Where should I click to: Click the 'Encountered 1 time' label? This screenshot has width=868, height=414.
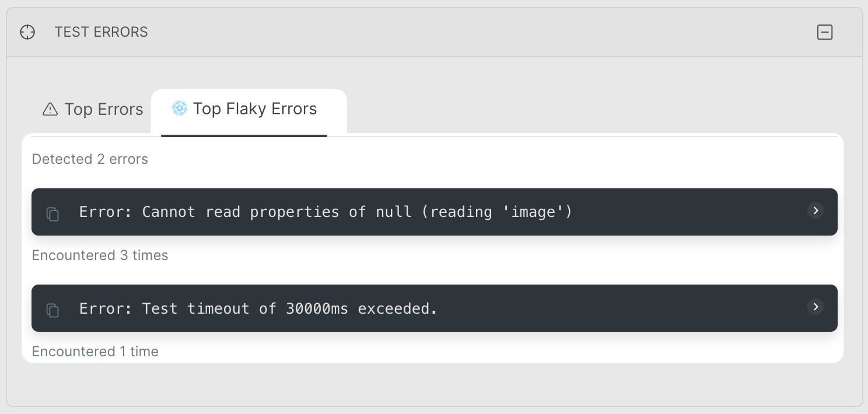click(95, 352)
